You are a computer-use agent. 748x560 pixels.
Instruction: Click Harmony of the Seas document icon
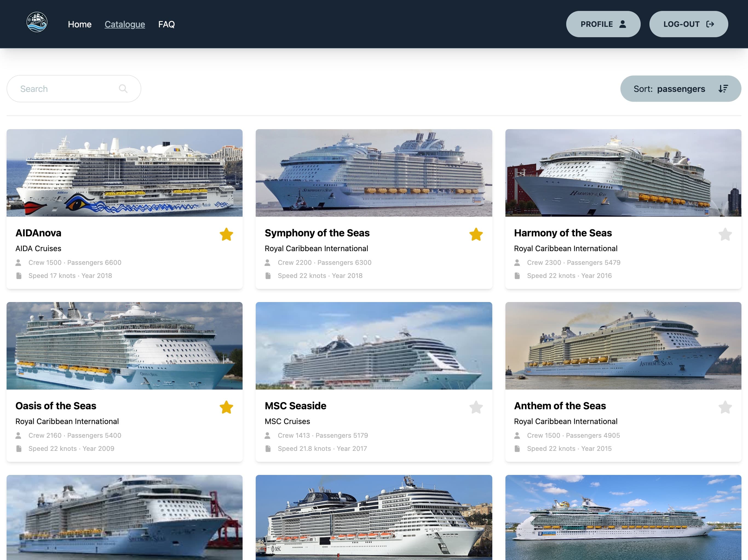click(517, 276)
